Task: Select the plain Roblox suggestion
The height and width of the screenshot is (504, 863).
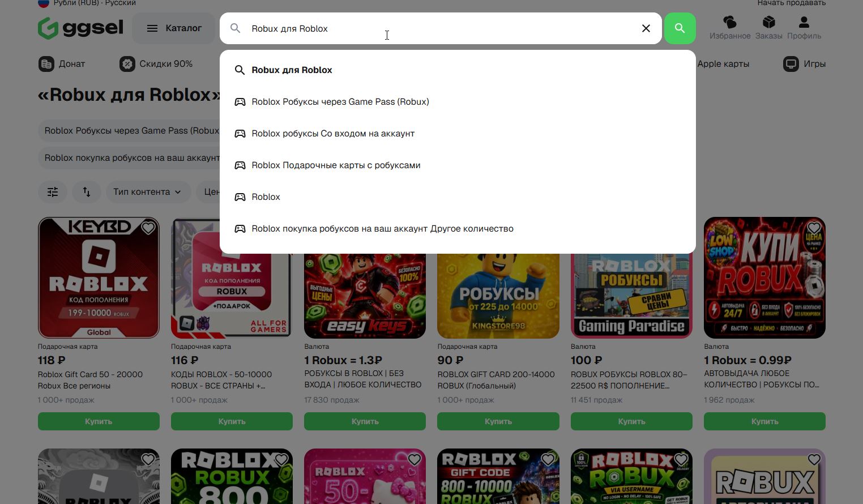Action: [x=458, y=197]
